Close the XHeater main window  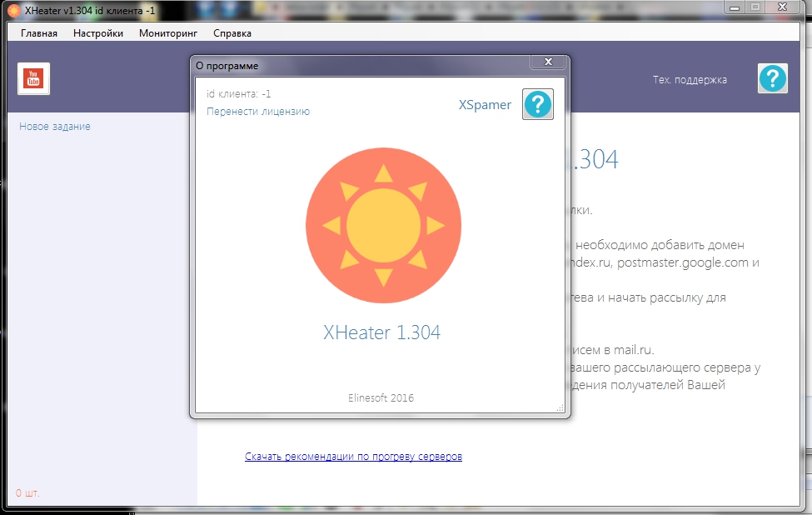783,7
